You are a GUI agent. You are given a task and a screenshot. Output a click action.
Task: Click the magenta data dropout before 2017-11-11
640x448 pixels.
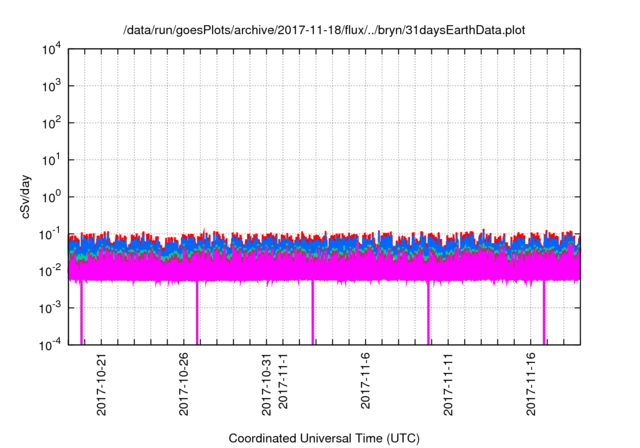(x=428, y=313)
